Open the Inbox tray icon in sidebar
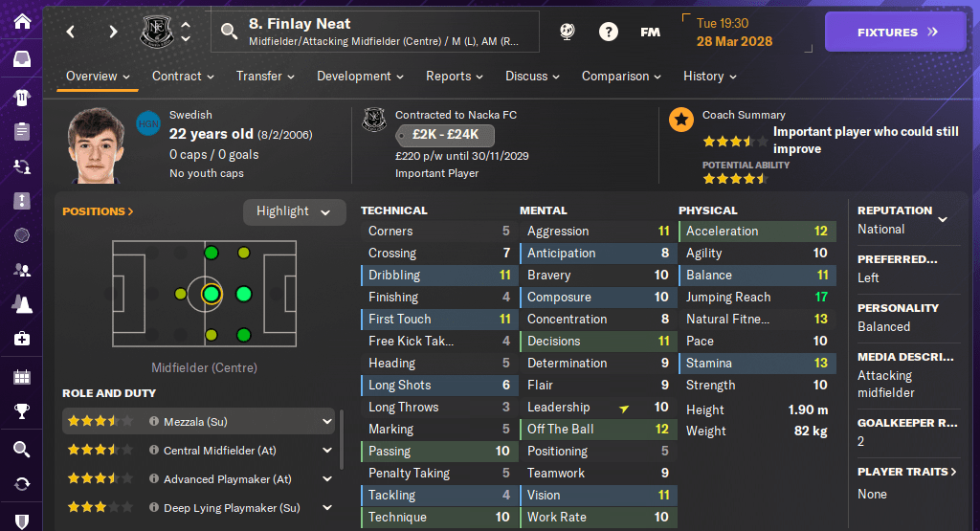The width and height of the screenshot is (980, 531). coord(21,59)
